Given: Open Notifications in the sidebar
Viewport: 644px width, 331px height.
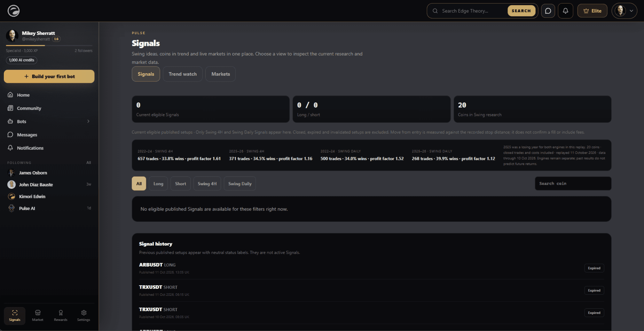Looking at the screenshot, I should coord(49,148).
